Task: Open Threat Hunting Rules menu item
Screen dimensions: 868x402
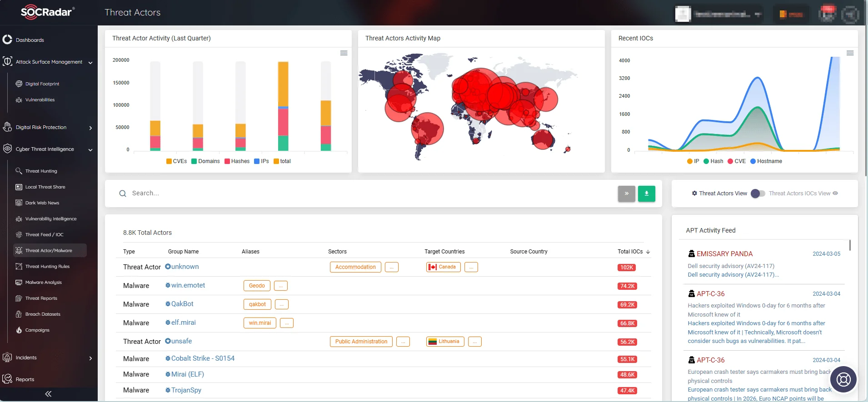Action: (47, 266)
